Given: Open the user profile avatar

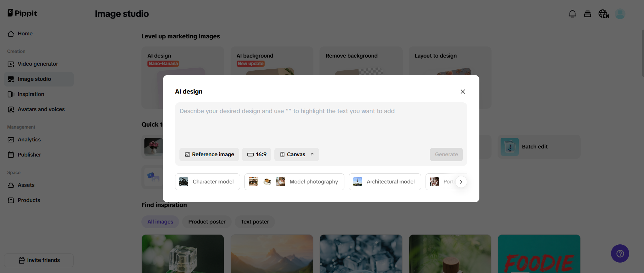Looking at the screenshot, I should (x=620, y=14).
